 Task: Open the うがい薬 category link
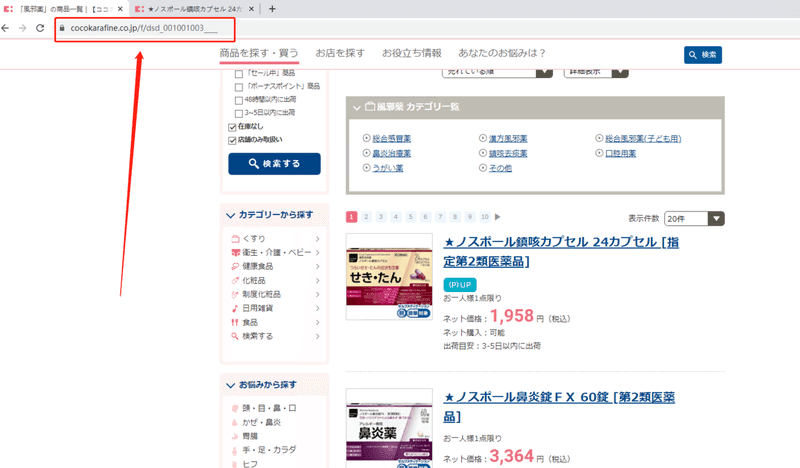[388, 168]
